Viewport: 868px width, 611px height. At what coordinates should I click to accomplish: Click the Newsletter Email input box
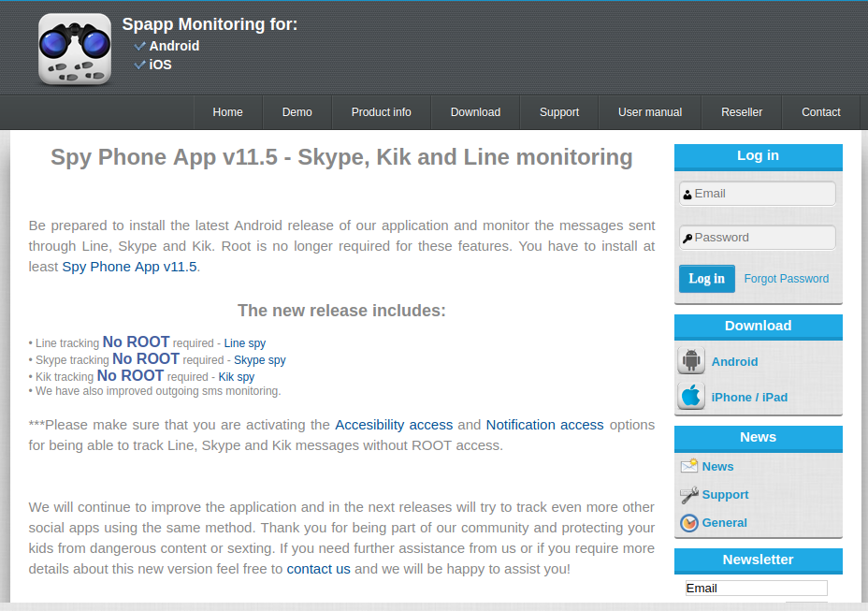(x=756, y=589)
